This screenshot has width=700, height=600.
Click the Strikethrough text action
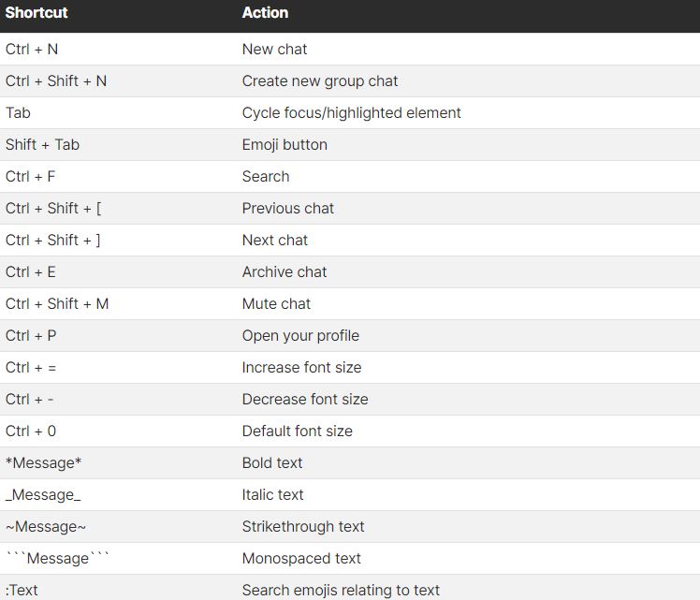pos(303,526)
